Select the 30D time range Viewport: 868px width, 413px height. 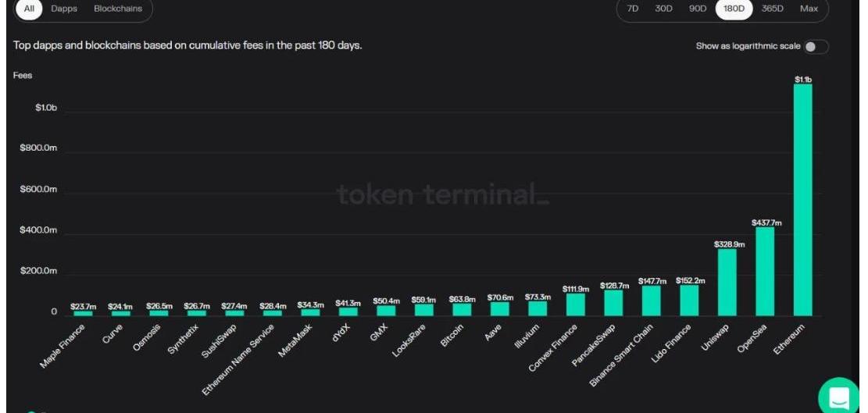[664, 9]
